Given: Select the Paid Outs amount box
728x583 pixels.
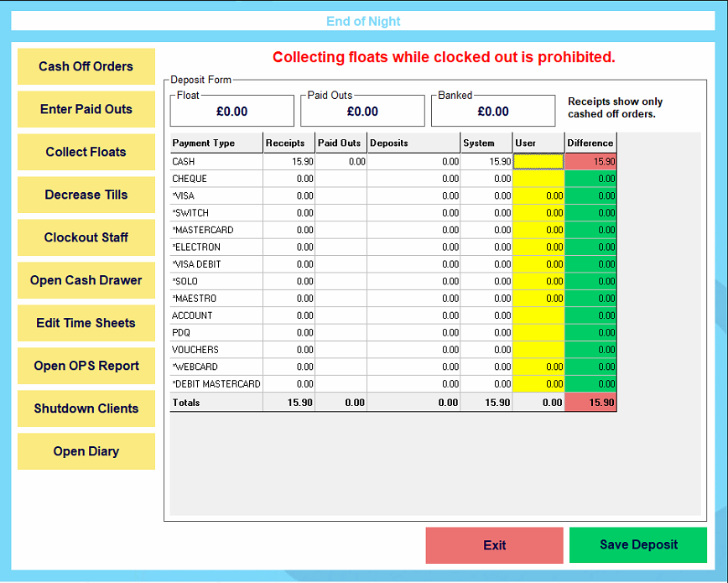Looking at the screenshot, I should [x=362, y=112].
